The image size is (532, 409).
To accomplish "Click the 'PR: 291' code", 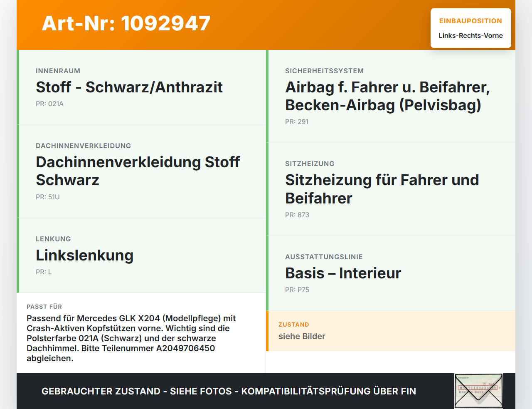I will tap(297, 121).
